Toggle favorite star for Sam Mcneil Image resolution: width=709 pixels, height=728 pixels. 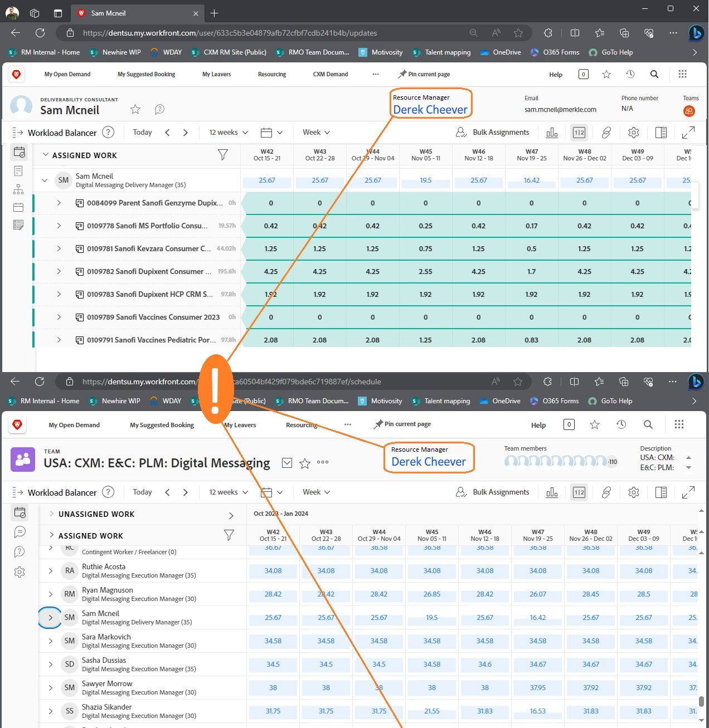click(x=135, y=109)
